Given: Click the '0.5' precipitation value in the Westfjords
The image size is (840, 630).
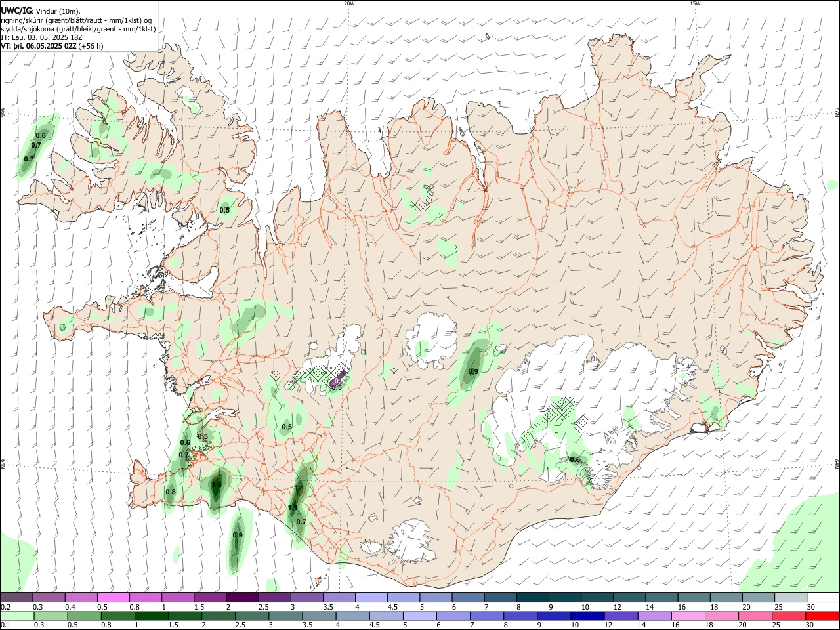Looking at the screenshot, I should [224, 210].
